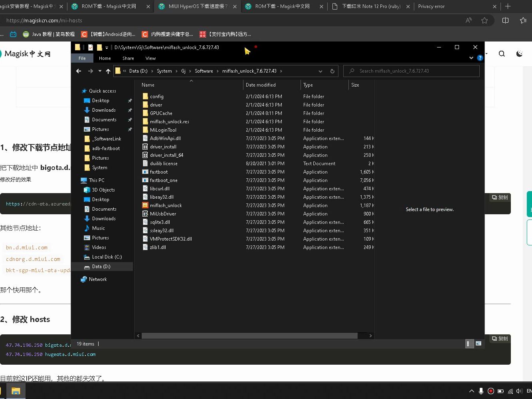Select ssleay32.dll file
532x399 pixels.
click(x=162, y=231)
